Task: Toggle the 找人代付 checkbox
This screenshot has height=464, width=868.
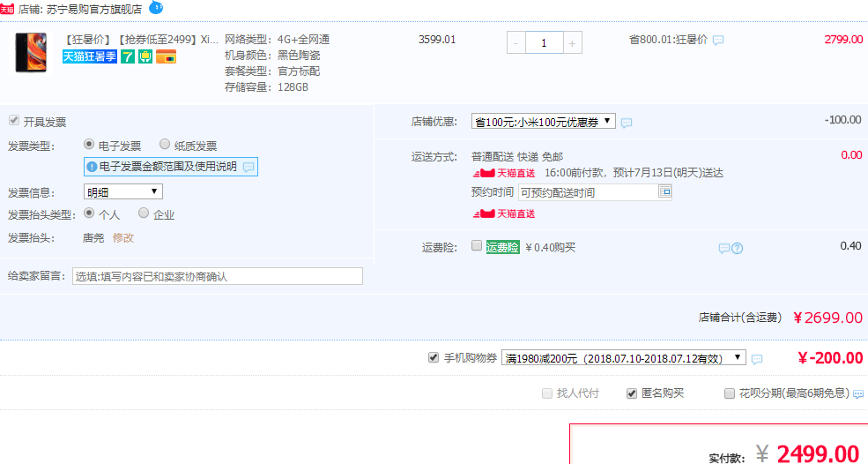Action: (x=547, y=393)
